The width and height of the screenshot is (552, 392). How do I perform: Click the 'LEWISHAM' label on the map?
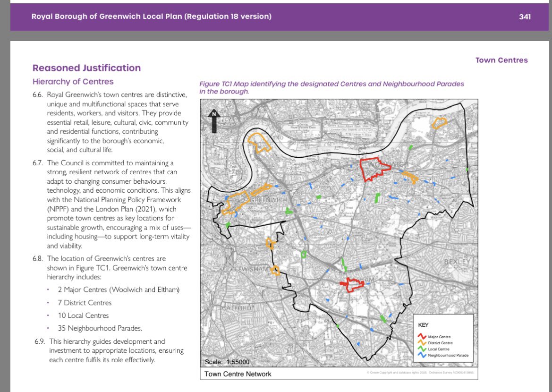pyautogui.click(x=252, y=269)
